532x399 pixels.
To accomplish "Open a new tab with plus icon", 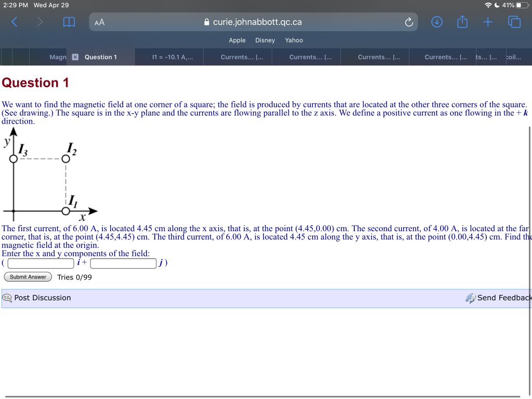I will coord(488,22).
